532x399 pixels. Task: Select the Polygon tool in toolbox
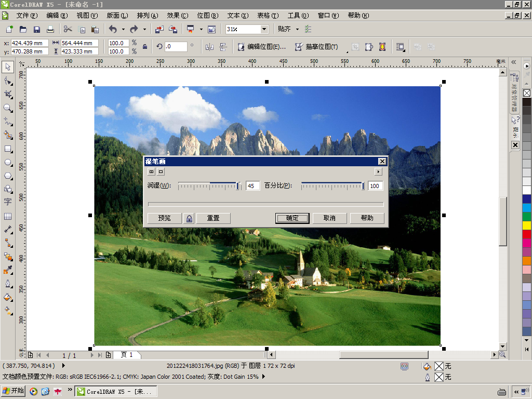coord(8,176)
